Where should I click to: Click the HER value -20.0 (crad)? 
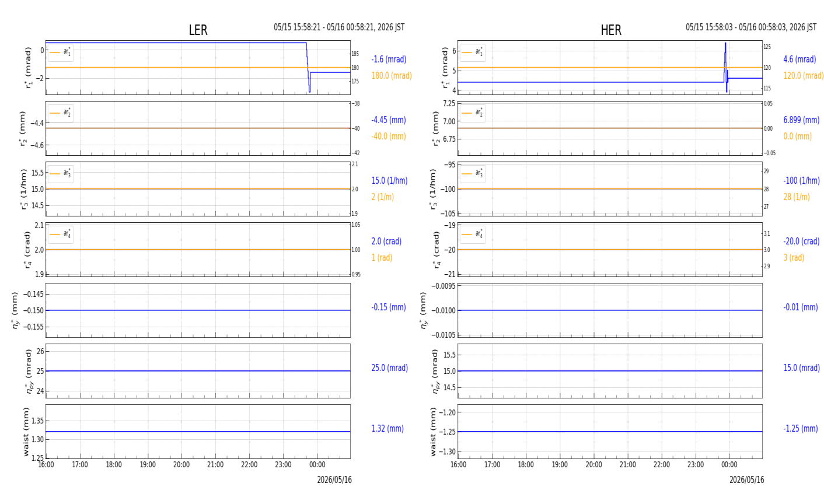tap(801, 242)
